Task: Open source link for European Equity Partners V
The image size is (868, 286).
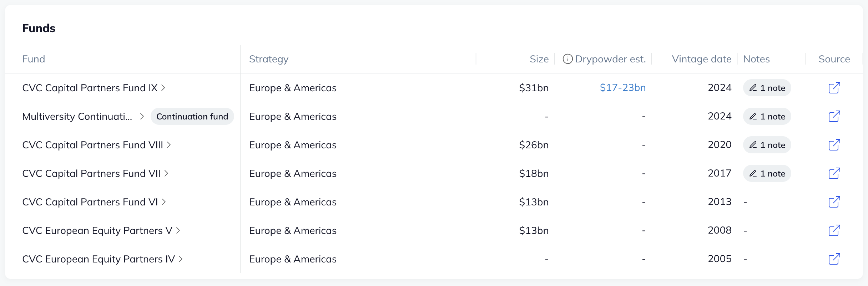Action: tap(834, 230)
